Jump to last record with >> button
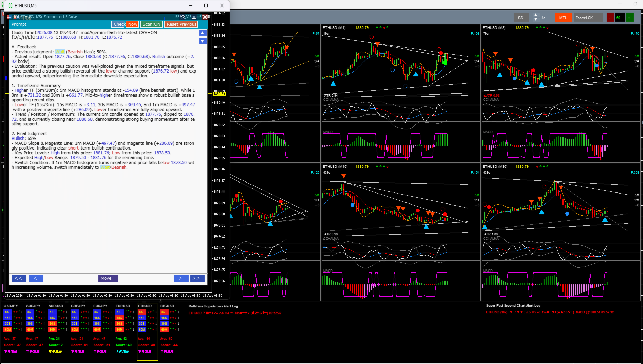The image size is (643, 364). click(x=197, y=278)
